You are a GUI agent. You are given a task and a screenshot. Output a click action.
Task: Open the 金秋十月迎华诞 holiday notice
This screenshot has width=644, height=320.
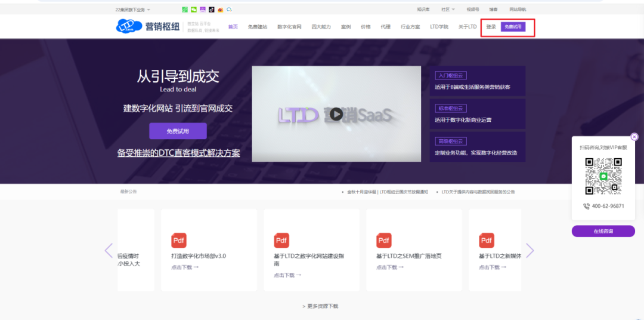[x=388, y=192]
